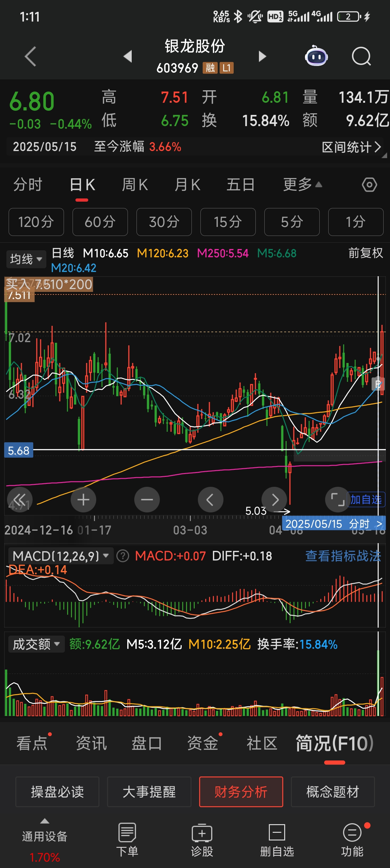Select 60分 period
This screenshot has width=390, height=868.
coord(100,222)
